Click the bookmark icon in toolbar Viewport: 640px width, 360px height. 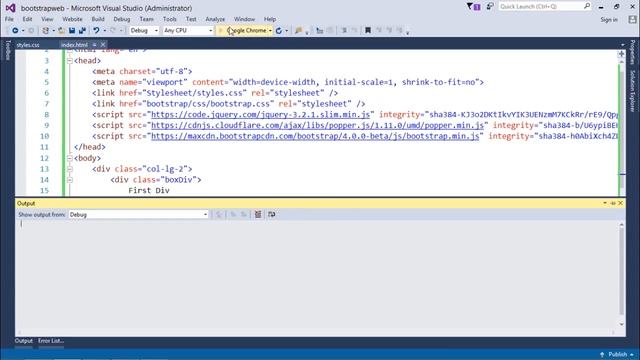coord(368,31)
